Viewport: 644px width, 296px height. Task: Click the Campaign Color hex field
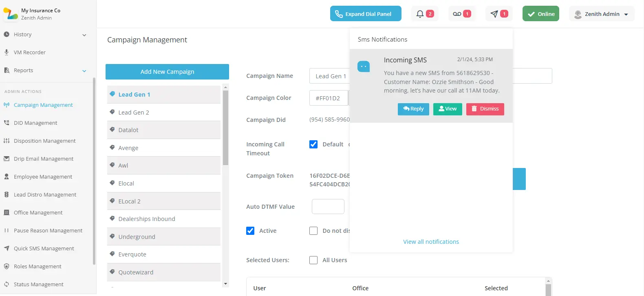coord(328,98)
